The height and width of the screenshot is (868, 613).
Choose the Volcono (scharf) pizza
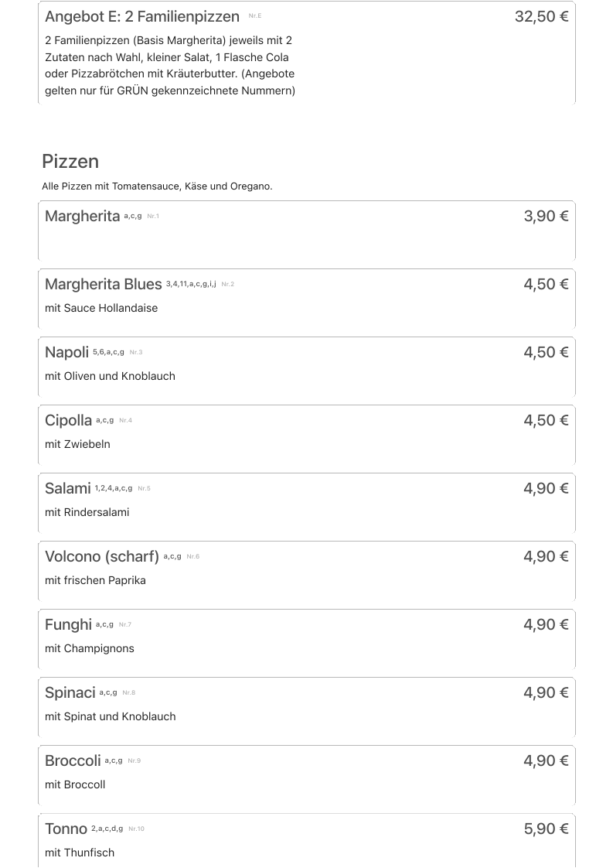click(x=102, y=557)
